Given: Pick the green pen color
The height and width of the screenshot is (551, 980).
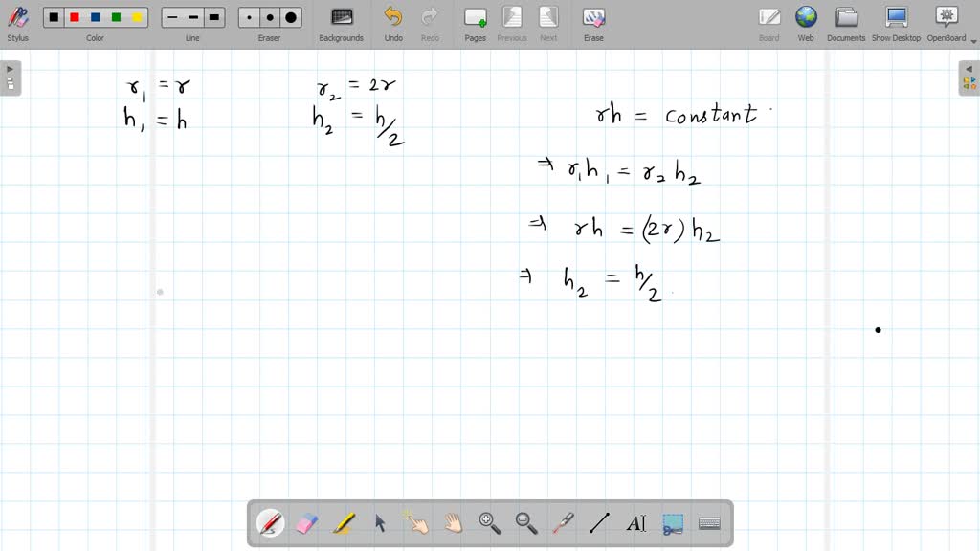Looking at the screenshot, I should [x=116, y=17].
